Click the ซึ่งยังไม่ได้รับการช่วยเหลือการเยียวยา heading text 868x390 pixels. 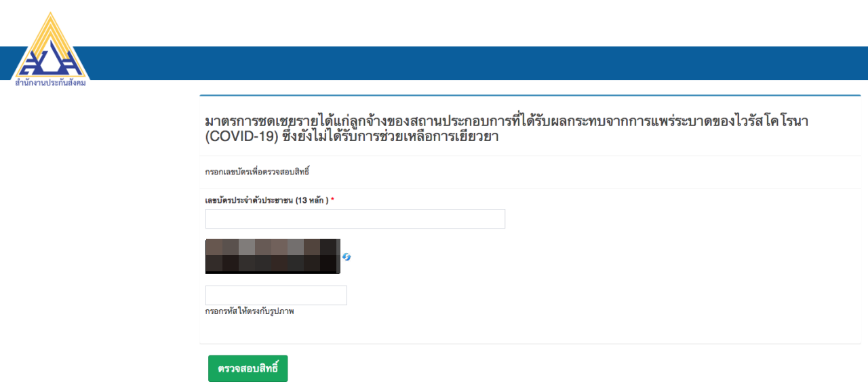tap(395, 137)
